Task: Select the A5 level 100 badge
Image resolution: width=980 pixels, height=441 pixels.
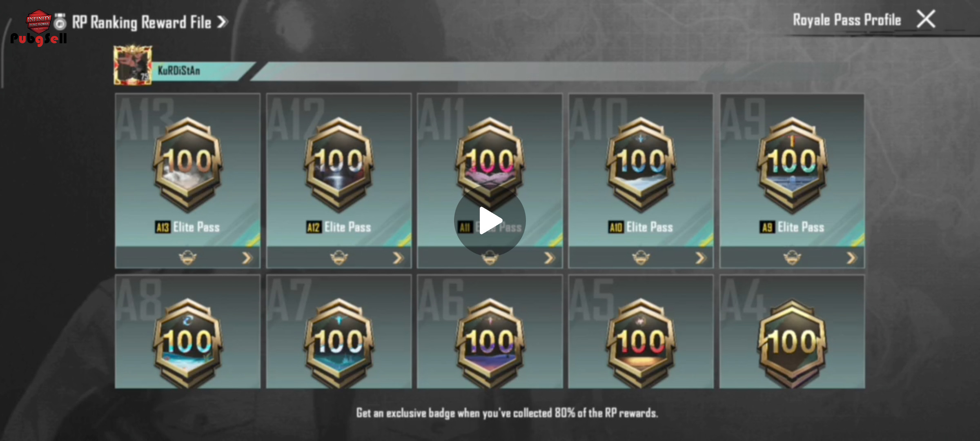Action: point(641,343)
